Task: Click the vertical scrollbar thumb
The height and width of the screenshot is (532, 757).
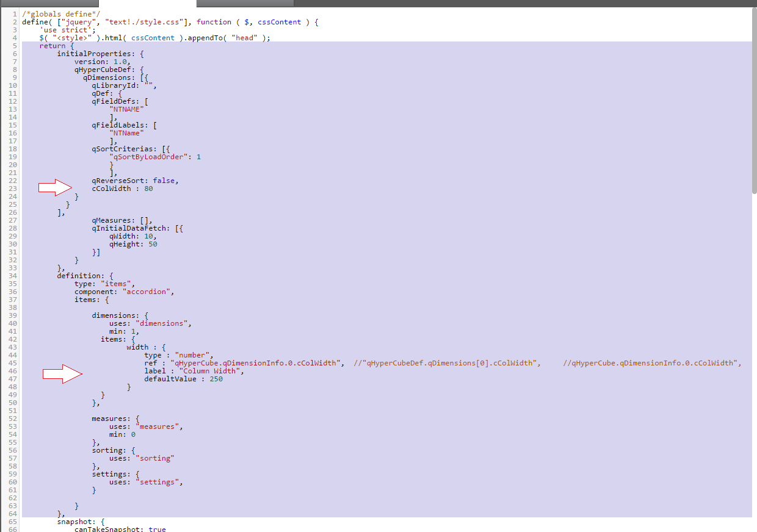Action: pyautogui.click(x=755, y=101)
